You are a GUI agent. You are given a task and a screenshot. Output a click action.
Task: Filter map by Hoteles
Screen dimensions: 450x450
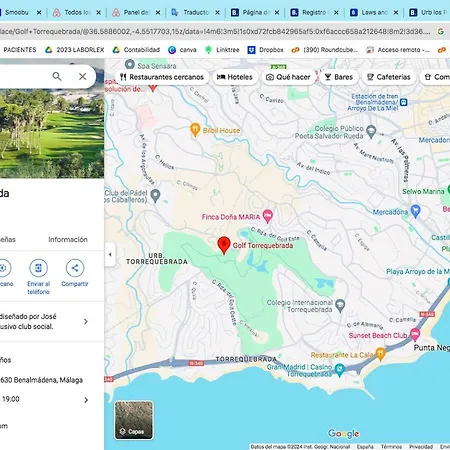(x=235, y=77)
